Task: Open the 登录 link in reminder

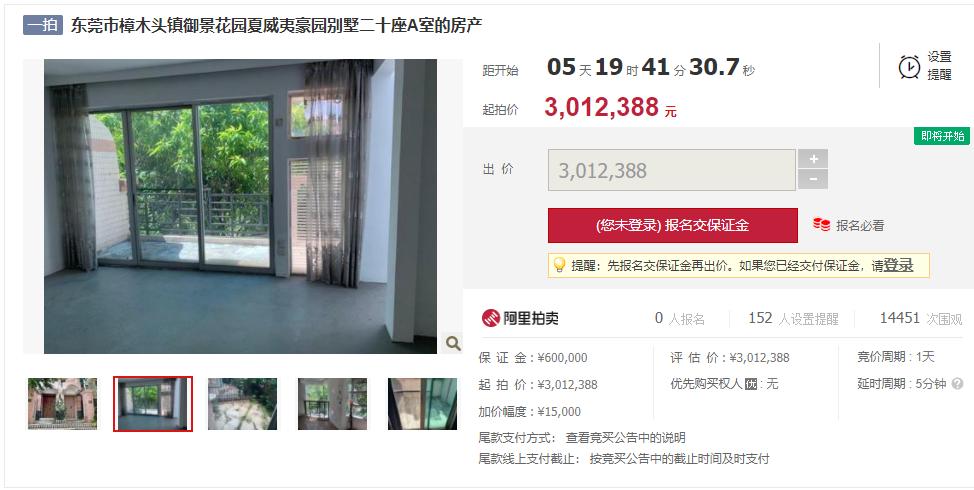Action: tap(898, 265)
